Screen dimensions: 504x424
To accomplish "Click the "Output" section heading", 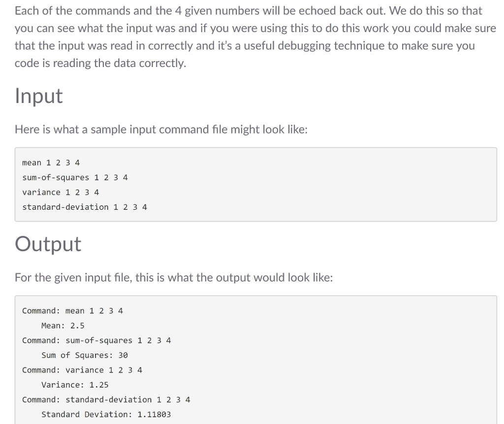I will click(x=48, y=244).
